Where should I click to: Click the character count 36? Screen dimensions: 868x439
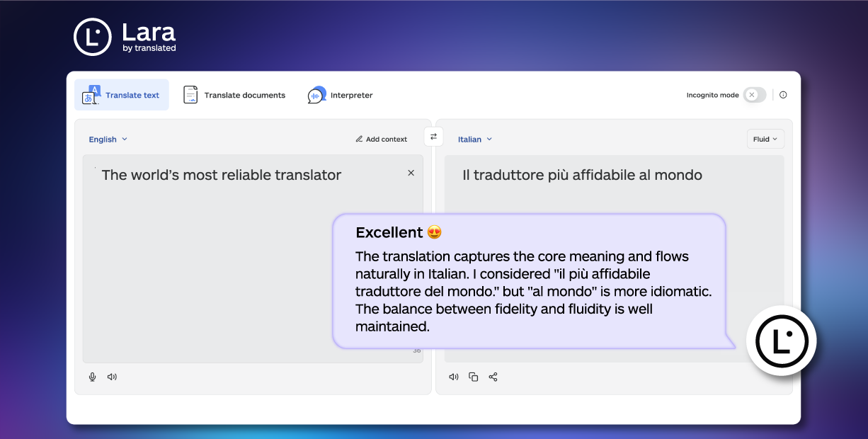pos(416,350)
